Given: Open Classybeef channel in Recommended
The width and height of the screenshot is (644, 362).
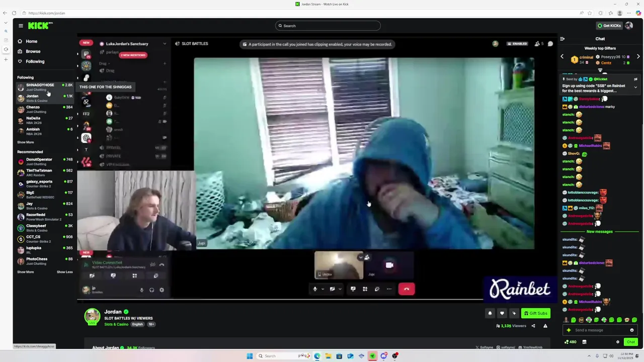Looking at the screenshot, I should click(x=45, y=228).
